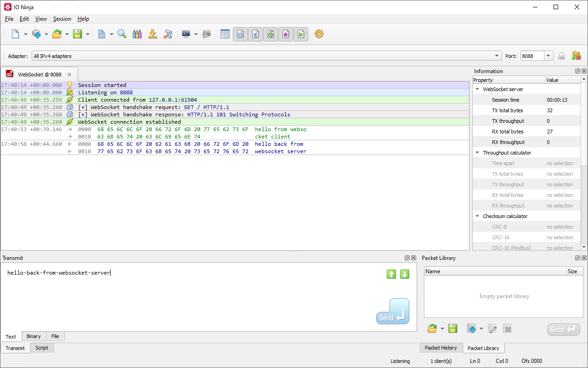Close the Information panel
588x368 pixels.
pyautogui.click(x=584, y=71)
